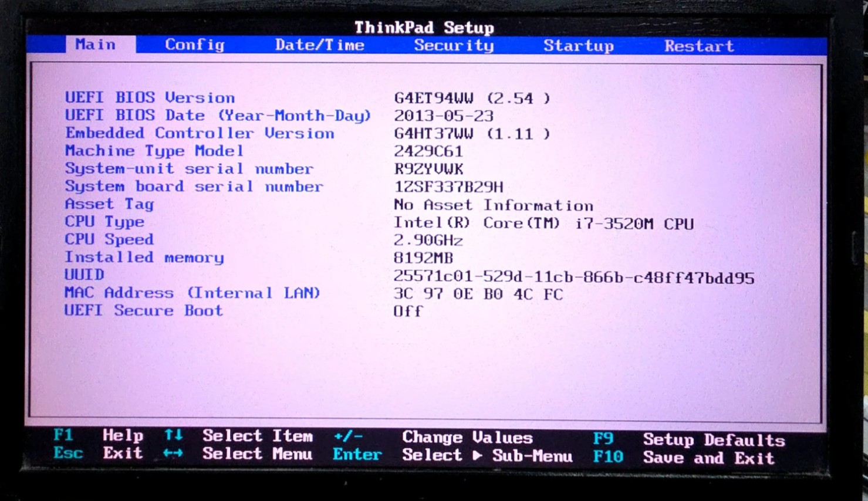
Task: Click the 'Save and Exit' legend text
Action: [708, 458]
